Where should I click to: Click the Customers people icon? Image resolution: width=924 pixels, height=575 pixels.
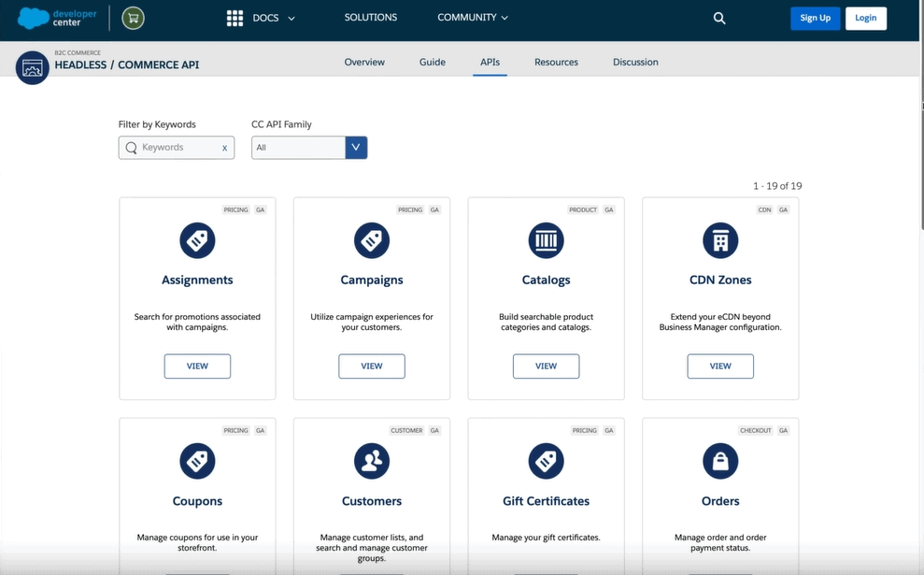[x=372, y=461]
